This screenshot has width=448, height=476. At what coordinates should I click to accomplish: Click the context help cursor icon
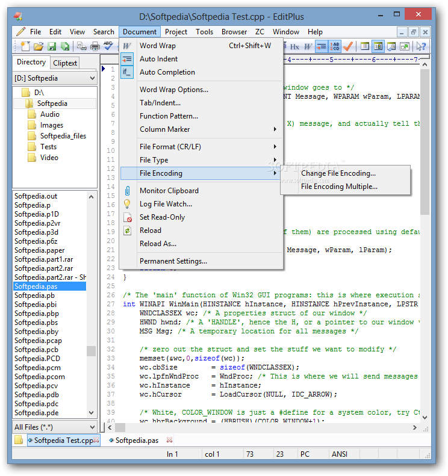[421, 46]
